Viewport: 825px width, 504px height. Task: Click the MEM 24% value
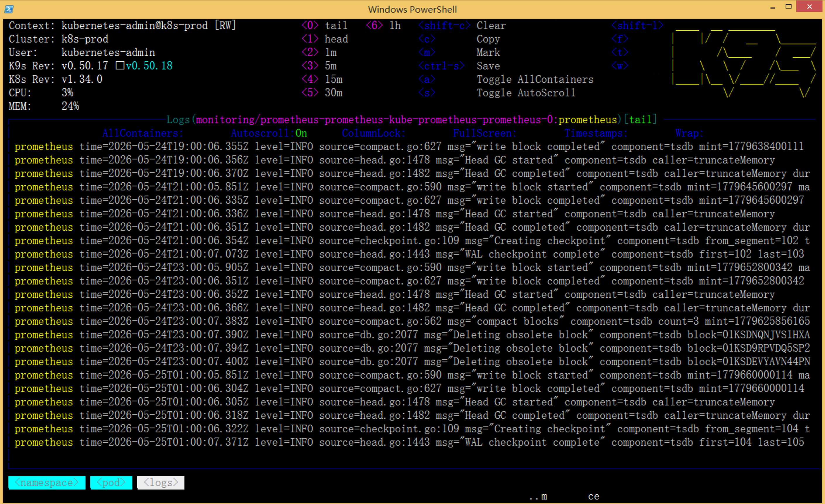tap(70, 106)
